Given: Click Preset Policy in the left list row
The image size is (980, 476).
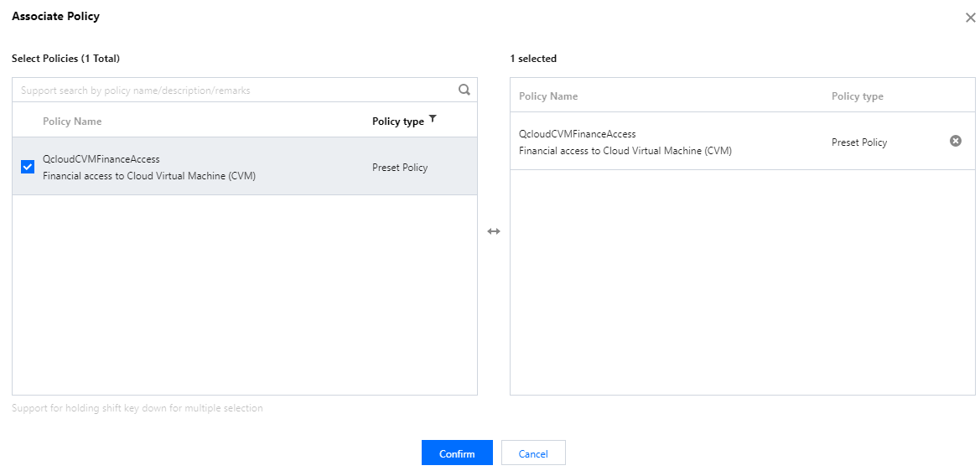Looking at the screenshot, I should point(400,168).
